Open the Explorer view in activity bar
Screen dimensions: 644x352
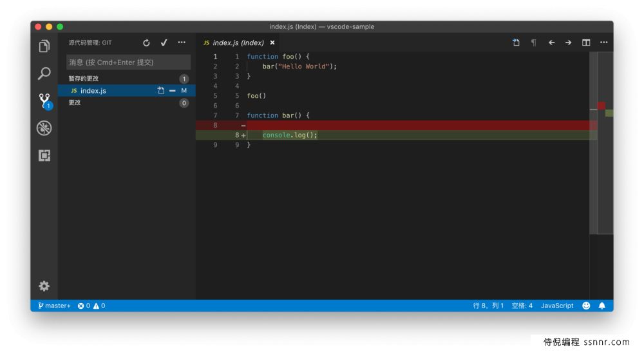click(x=44, y=46)
